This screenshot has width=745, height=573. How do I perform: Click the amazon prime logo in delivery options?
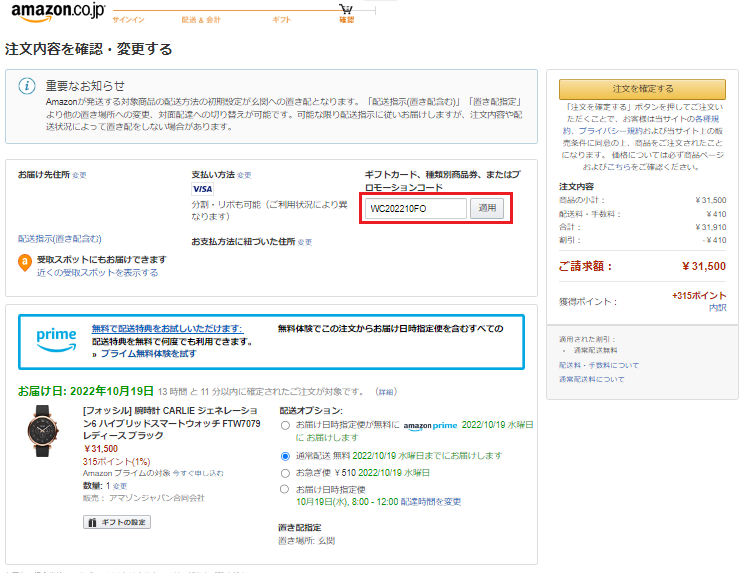[x=430, y=425]
